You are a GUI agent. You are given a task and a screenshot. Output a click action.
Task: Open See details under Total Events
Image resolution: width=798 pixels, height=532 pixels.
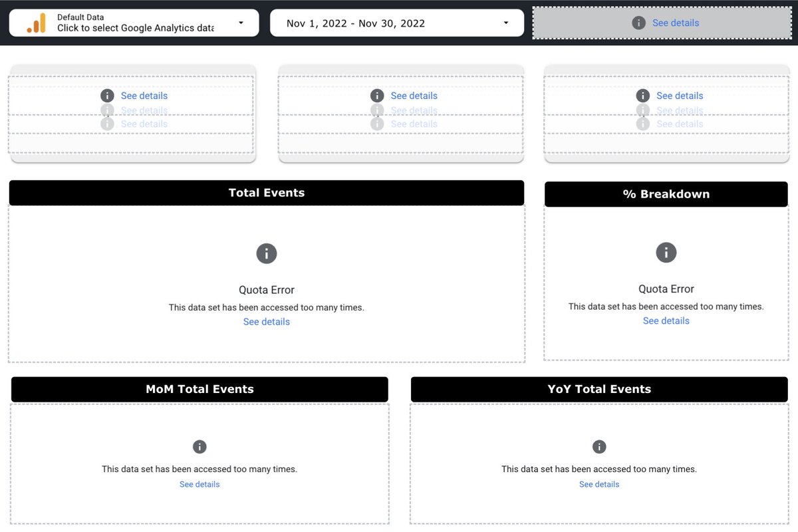point(267,322)
